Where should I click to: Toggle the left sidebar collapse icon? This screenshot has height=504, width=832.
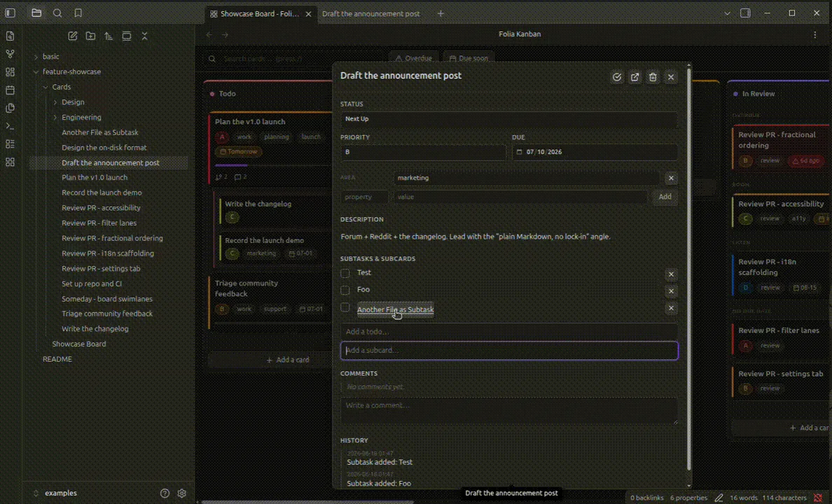click(10, 13)
